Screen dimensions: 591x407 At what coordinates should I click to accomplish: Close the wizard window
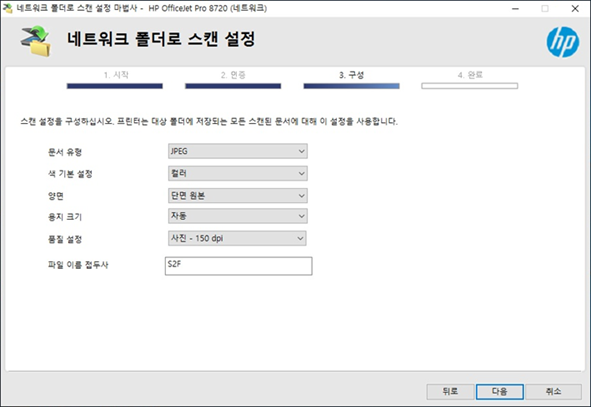point(575,8)
